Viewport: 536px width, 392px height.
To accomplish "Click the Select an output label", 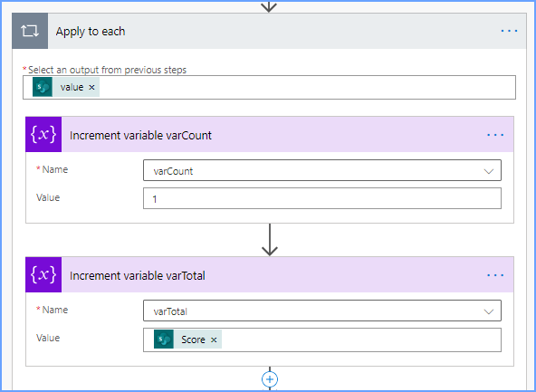I will [107, 70].
